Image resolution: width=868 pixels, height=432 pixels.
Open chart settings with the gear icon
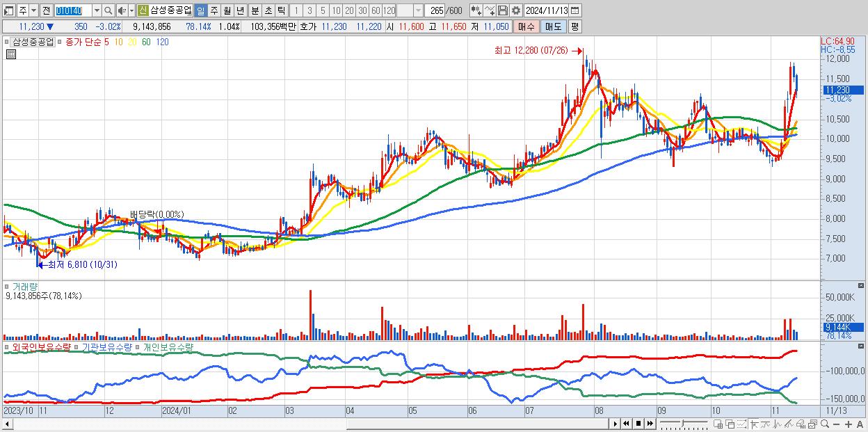coord(515,10)
